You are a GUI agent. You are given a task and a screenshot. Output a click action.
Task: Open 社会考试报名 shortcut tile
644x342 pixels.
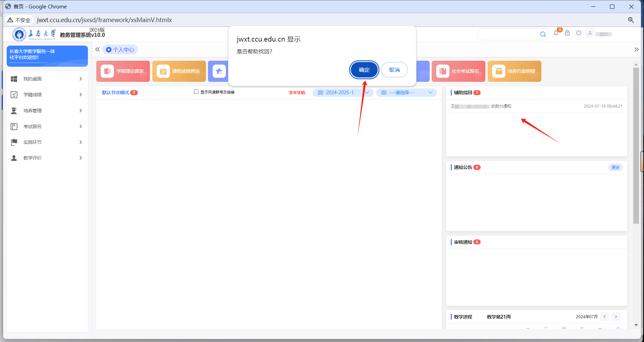[x=459, y=71]
